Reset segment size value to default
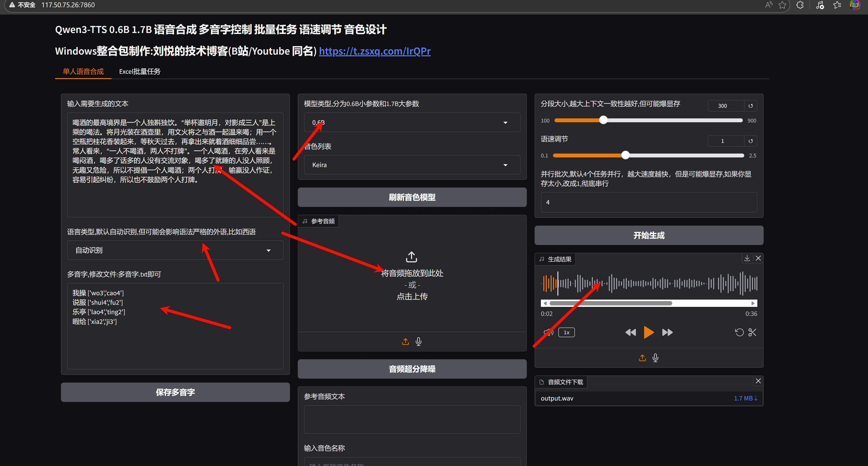This screenshot has width=868, height=466. 750,106
